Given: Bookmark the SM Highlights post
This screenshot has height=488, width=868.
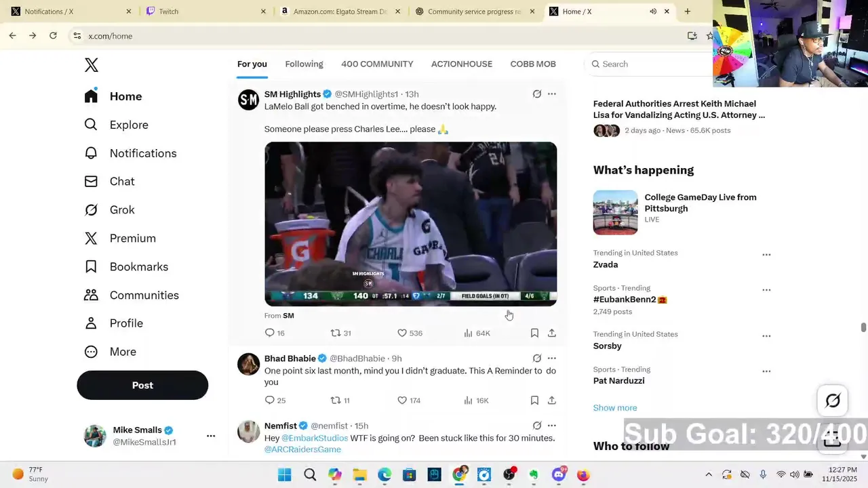Looking at the screenshot, I should [x=534, y=333].
